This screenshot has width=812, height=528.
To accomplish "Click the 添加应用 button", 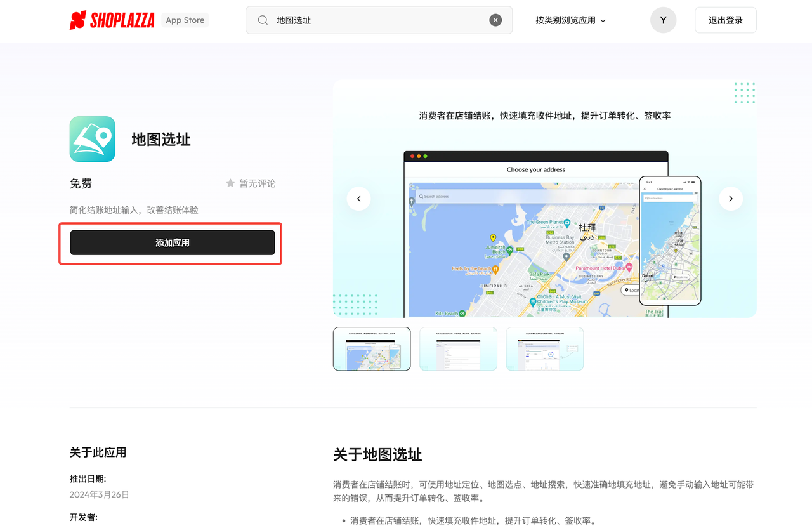I will (172, 242).
